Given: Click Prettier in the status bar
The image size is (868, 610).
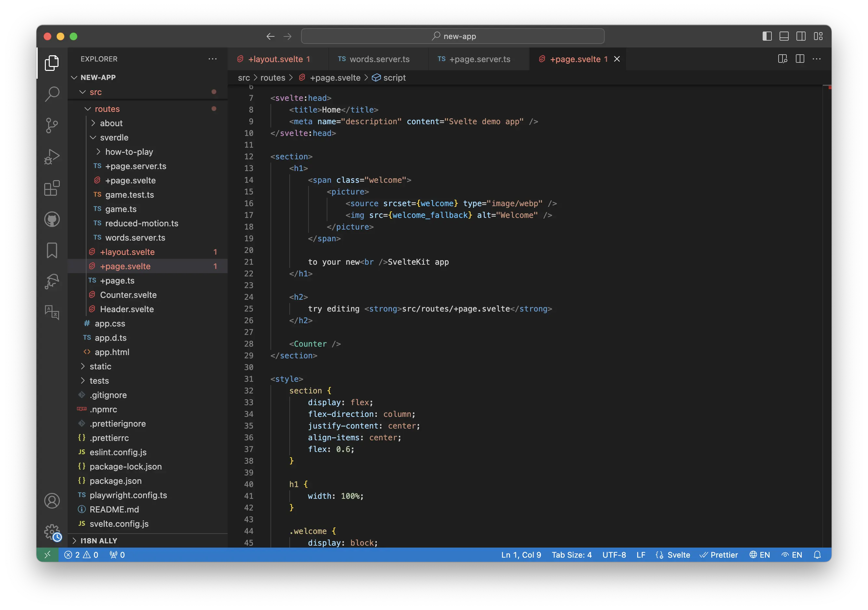Looking at the screenshot, I should pyautogui.click(x=719, y=555).
